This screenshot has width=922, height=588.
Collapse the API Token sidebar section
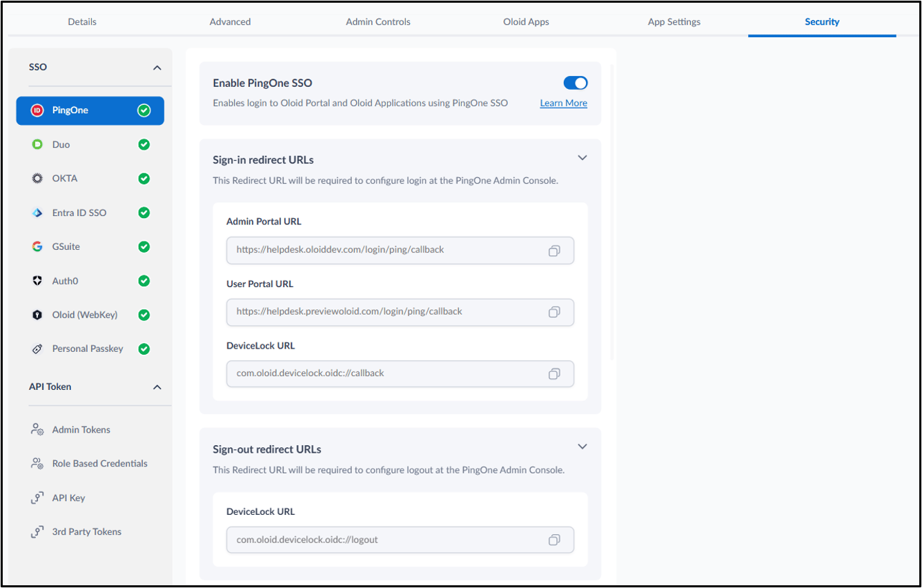click(157, 387)
